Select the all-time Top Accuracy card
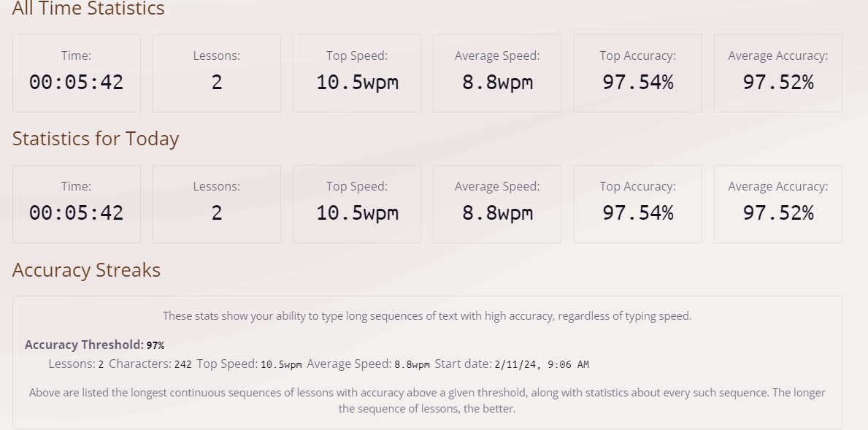This screenshot has width=868, height=430. pyautogui.click(x=638, y=74)
